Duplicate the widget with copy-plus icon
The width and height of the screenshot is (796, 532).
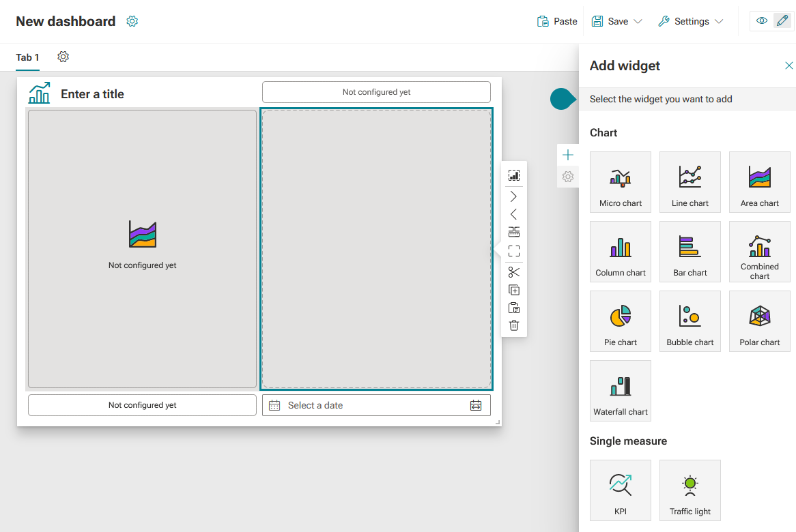pos(514,290)
